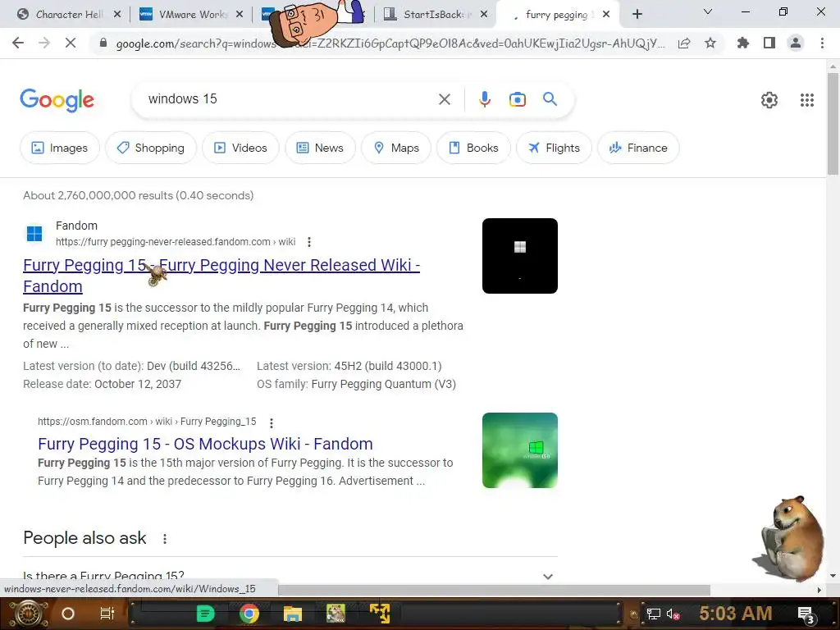
Task: Click the muted volume tray icon
Action: coord(673,614)
